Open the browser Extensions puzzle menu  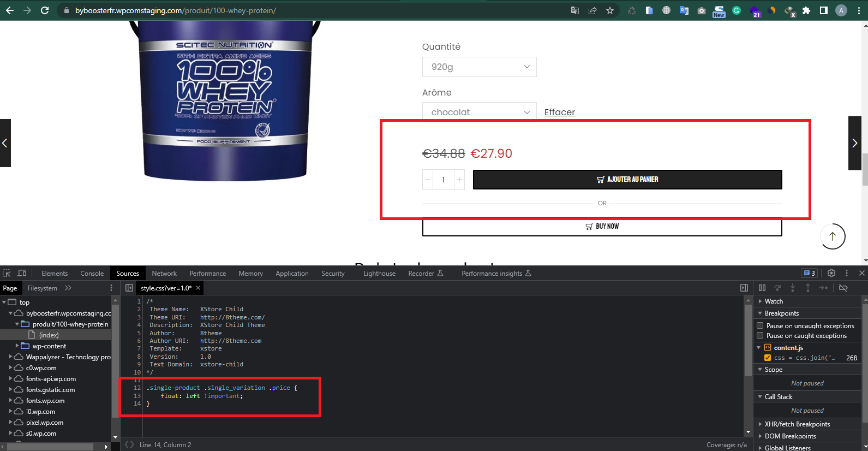coord(806,10)
